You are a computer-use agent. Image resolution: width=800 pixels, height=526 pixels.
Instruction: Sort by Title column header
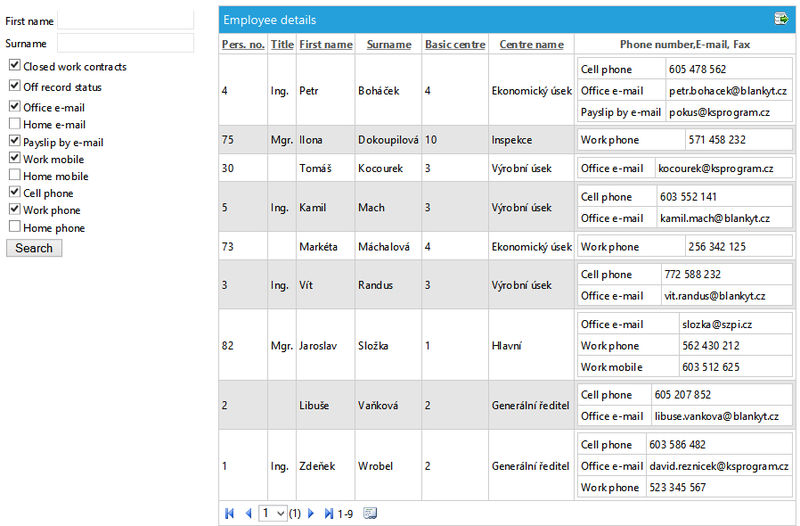pyautogui.click(x=282, y=44)
